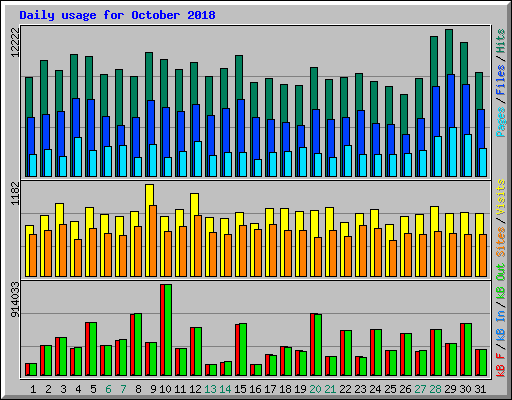Image resolution: width=512 pixels, height=400 pixels.
Task: Click the 12222 hits axis value
Action: click(x=15, y=42)
